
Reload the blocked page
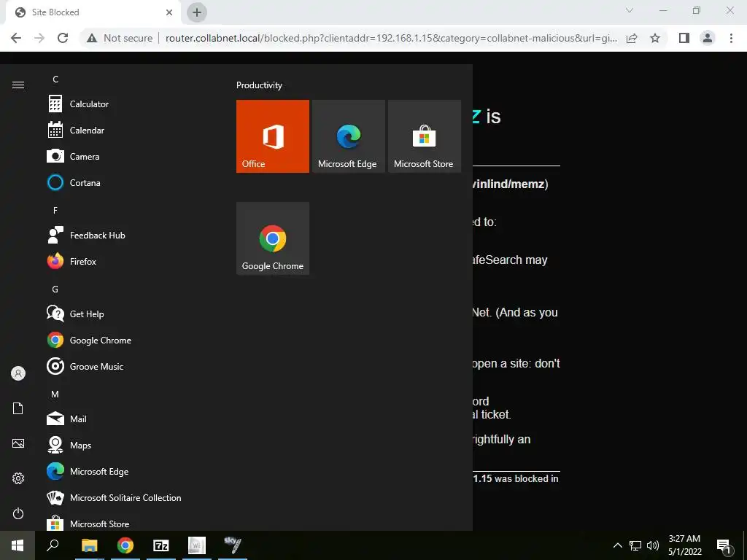63,38
